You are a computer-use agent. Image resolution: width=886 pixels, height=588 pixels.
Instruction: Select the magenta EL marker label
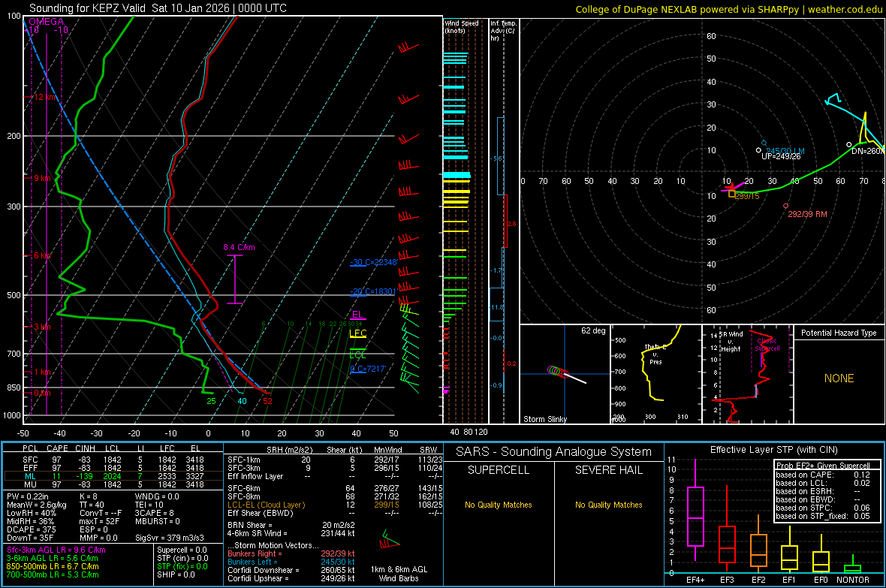[357, 315]
